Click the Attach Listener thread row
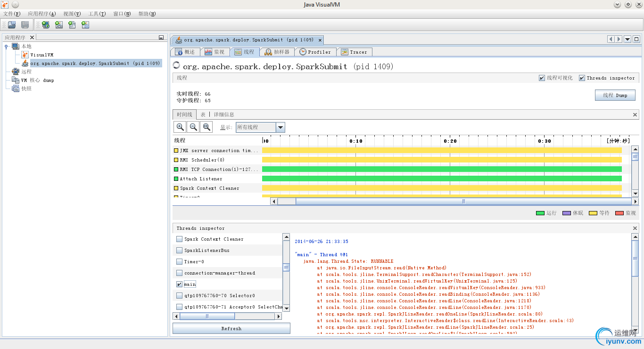 tap(402, 179)
